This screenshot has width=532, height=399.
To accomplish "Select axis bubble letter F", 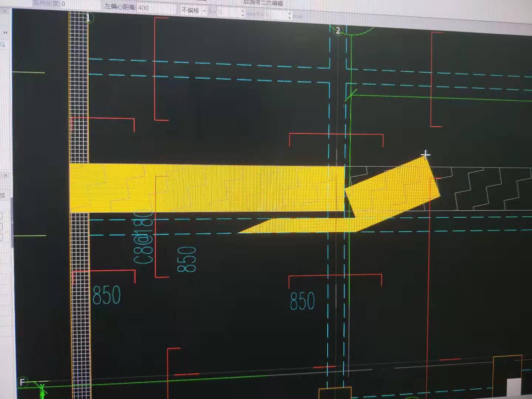I will tap(23, 382).
